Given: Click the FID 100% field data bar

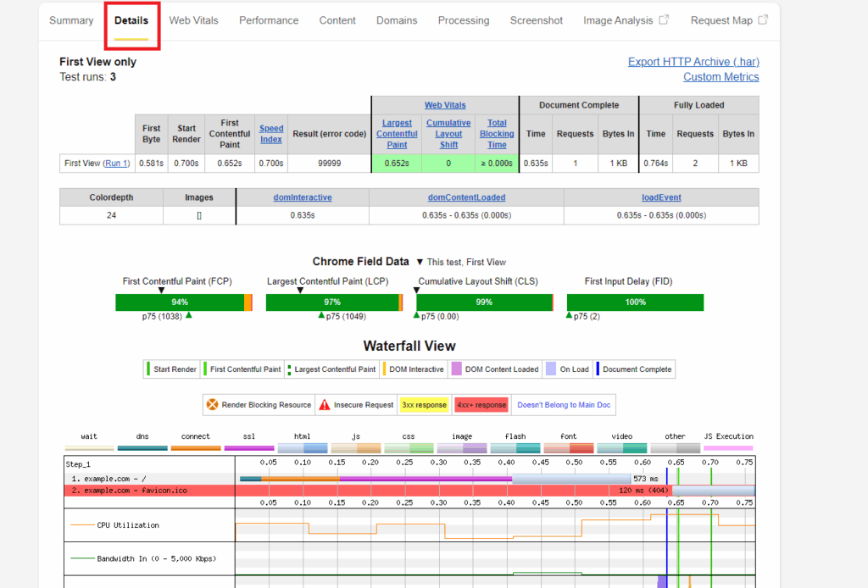Looking at the screenshot, I should pyautogui.click(x=635, y=302).
